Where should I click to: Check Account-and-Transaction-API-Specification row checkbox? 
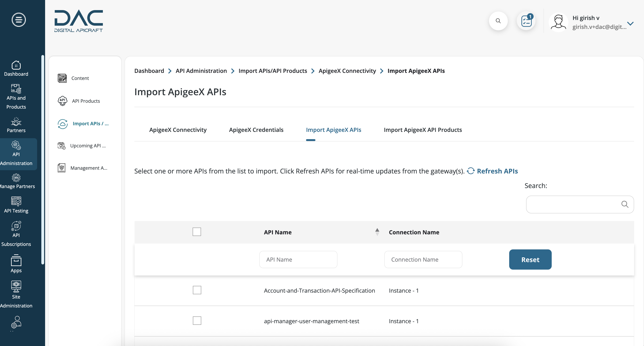coord(197,290)
